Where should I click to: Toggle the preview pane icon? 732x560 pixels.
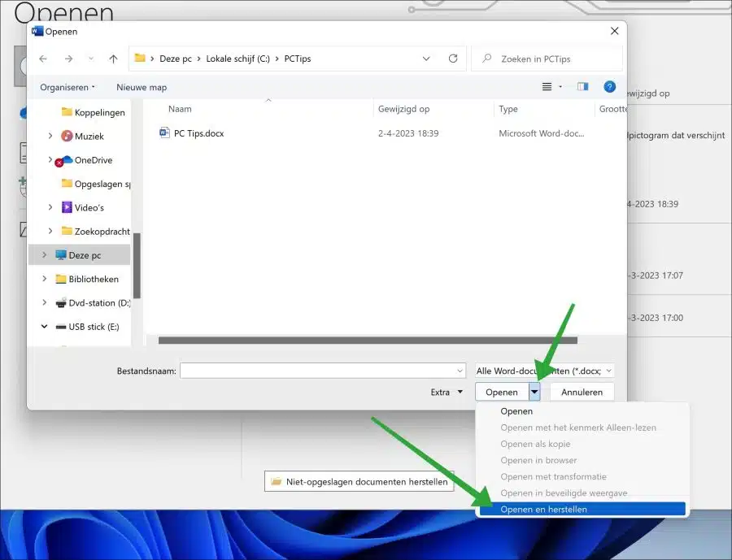pyautogui.click(x=582, y=87)
